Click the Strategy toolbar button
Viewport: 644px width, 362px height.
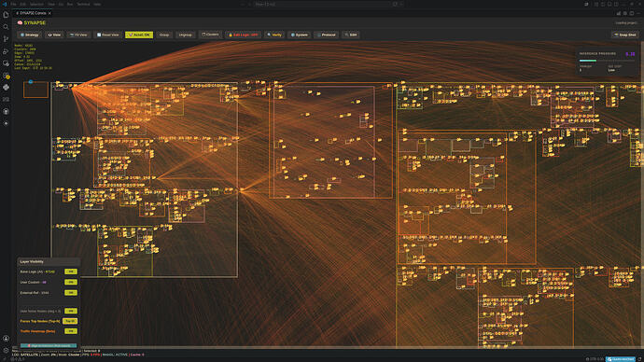pyautogui.click(x=29, y=35)
